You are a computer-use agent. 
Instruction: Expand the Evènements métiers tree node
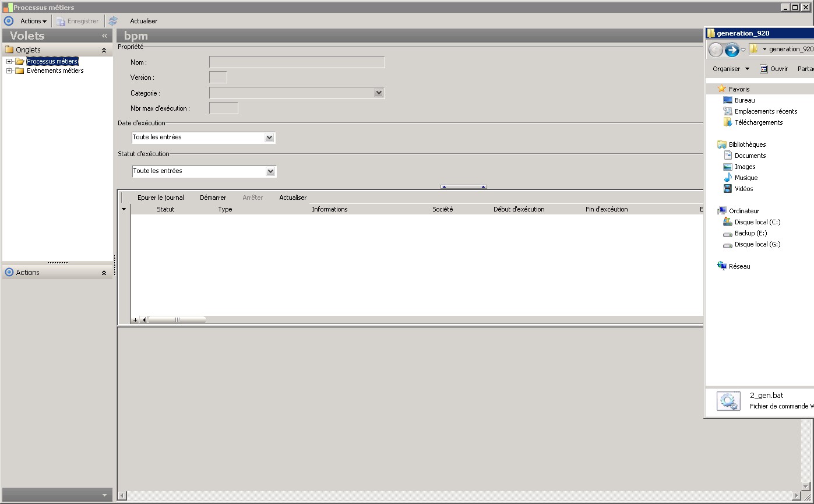(x=9, y=71)
